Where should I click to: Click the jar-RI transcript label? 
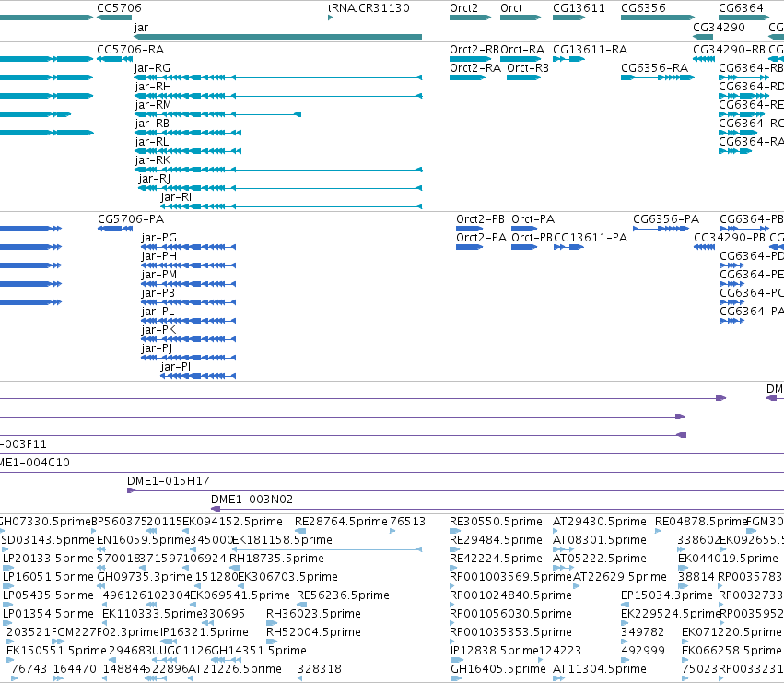click(176, 197)
